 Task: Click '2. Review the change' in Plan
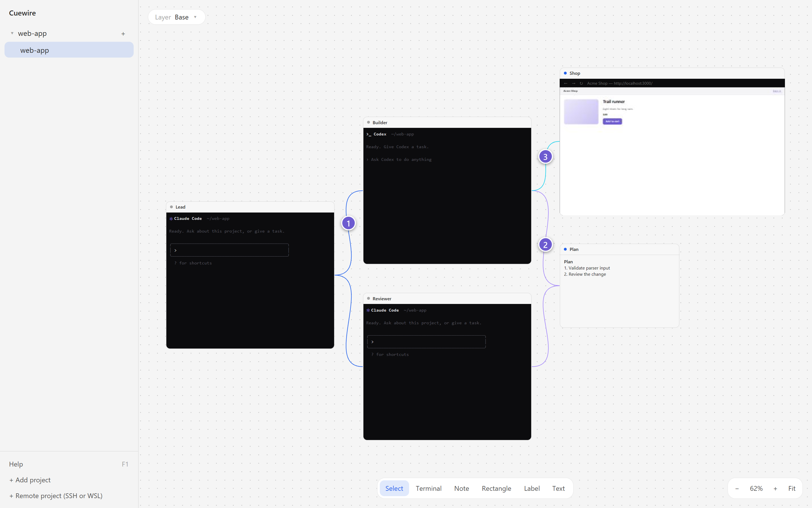tap(585, 275)
